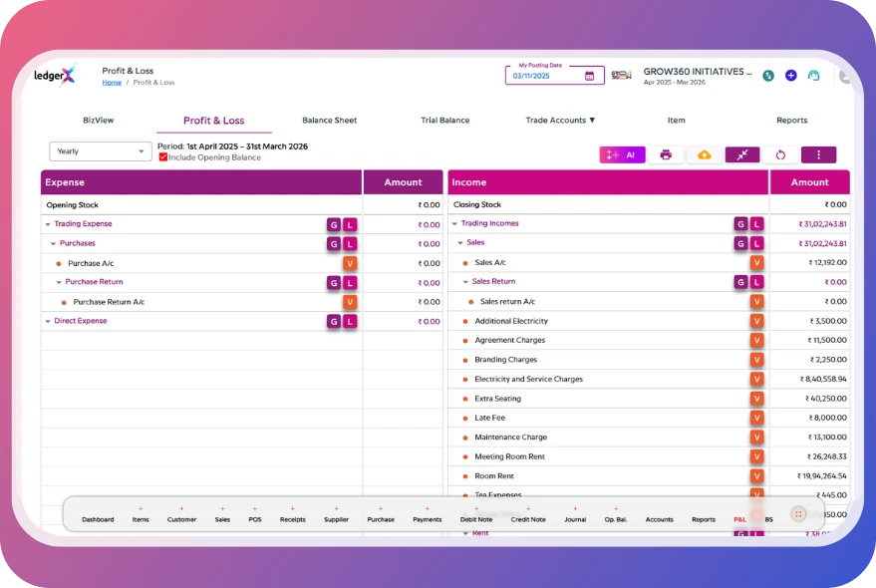This screenshot has height=588, width=876.
Task: Click the collapse-all arrows icon
Action: 742,154
